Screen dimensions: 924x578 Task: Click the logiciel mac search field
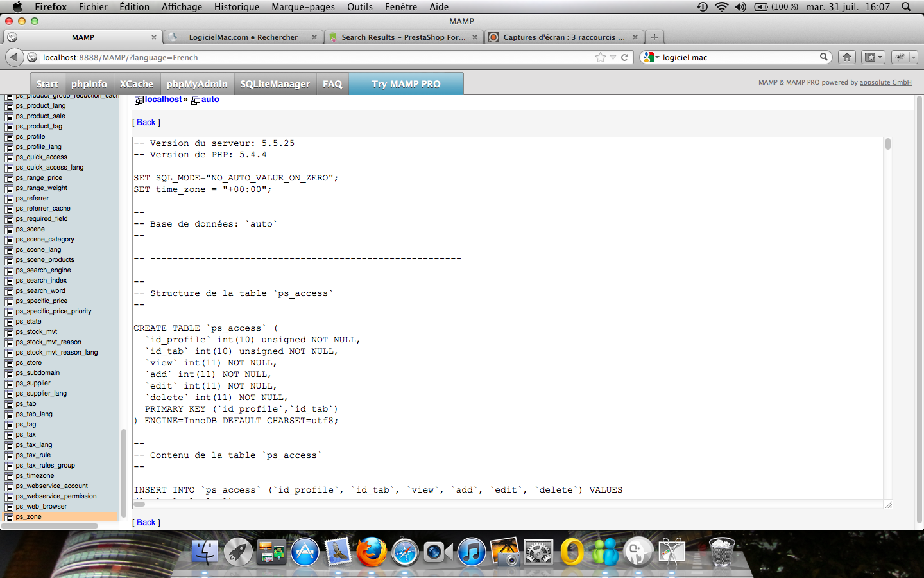[x=739, y=57]
